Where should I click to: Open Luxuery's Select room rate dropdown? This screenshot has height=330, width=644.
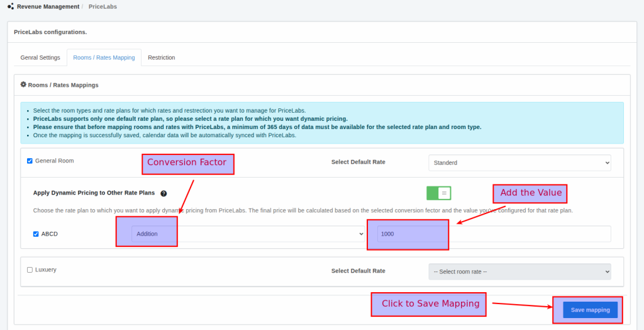point(519,271)
